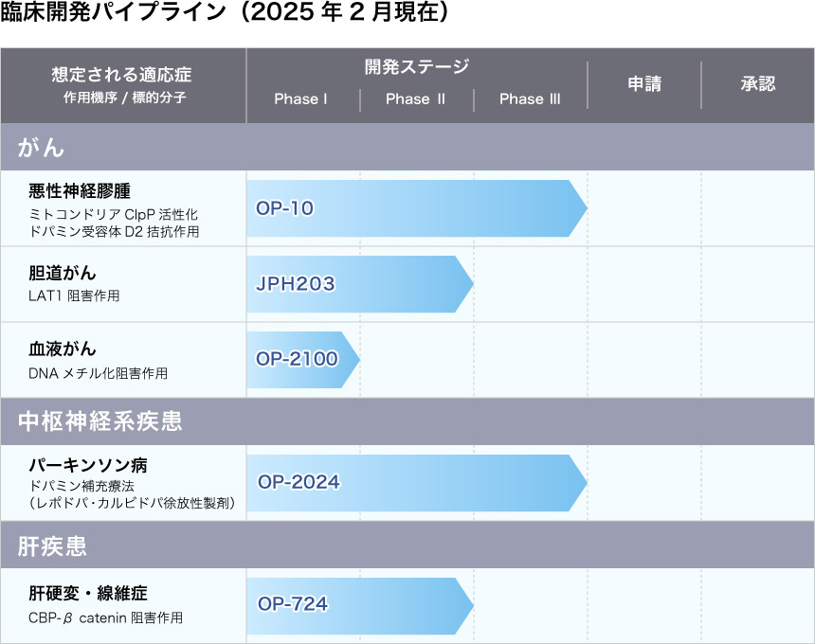Click the JPH203 pipeline progress arrow
This screenshot has height=644, width=815.
pyautogui.click(x=358, y=284)
